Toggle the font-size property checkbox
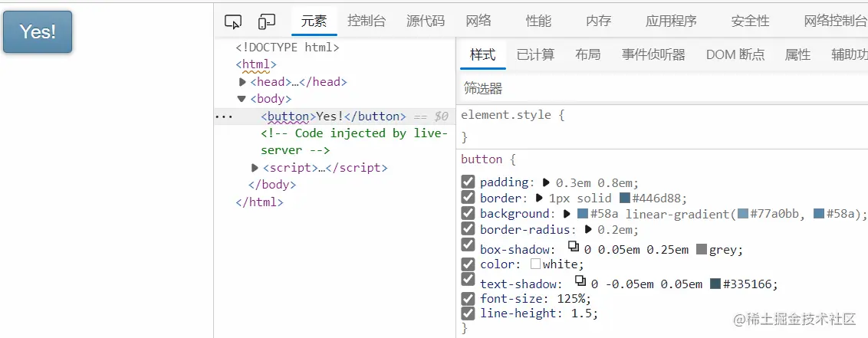The width and height of the screenshot is (868, 338). 468,298
